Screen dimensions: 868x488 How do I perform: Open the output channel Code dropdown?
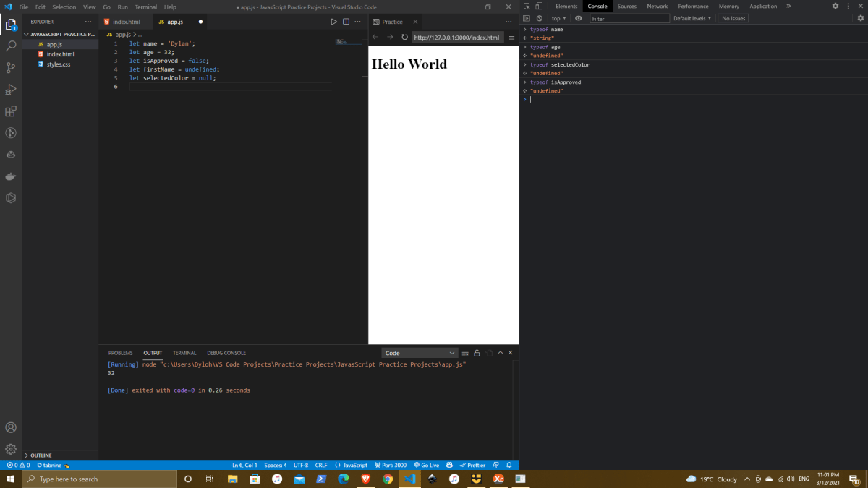(420, 353)
